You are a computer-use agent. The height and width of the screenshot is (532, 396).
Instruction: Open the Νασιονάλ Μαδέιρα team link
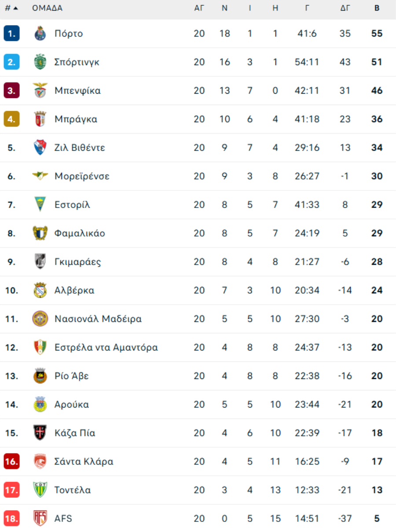tap(98, 319)
